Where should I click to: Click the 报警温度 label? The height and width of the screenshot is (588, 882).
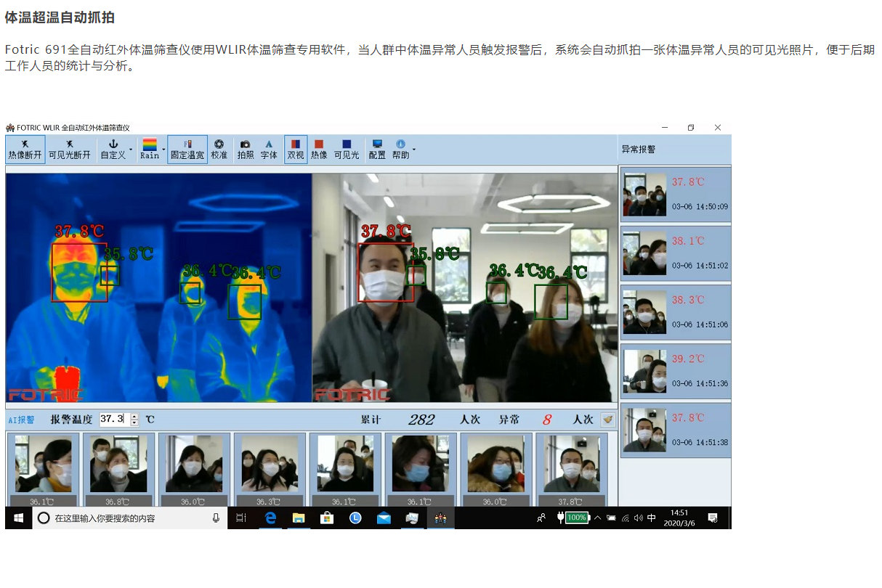pyautogui.click(x=71, y=420)
